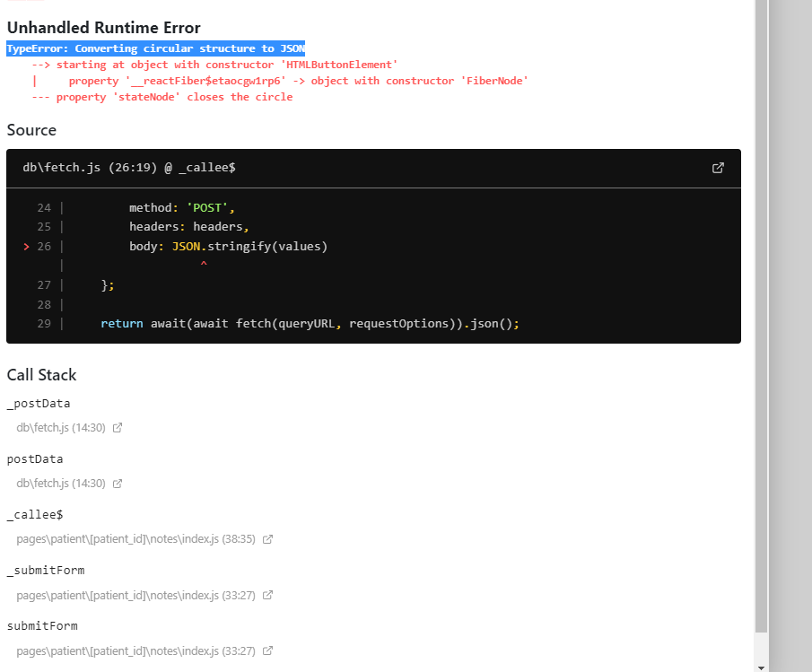Open the submitForm frame in editor
This screenshot has width=812, height=672.
pyautogui.click(x=266, y=650)
